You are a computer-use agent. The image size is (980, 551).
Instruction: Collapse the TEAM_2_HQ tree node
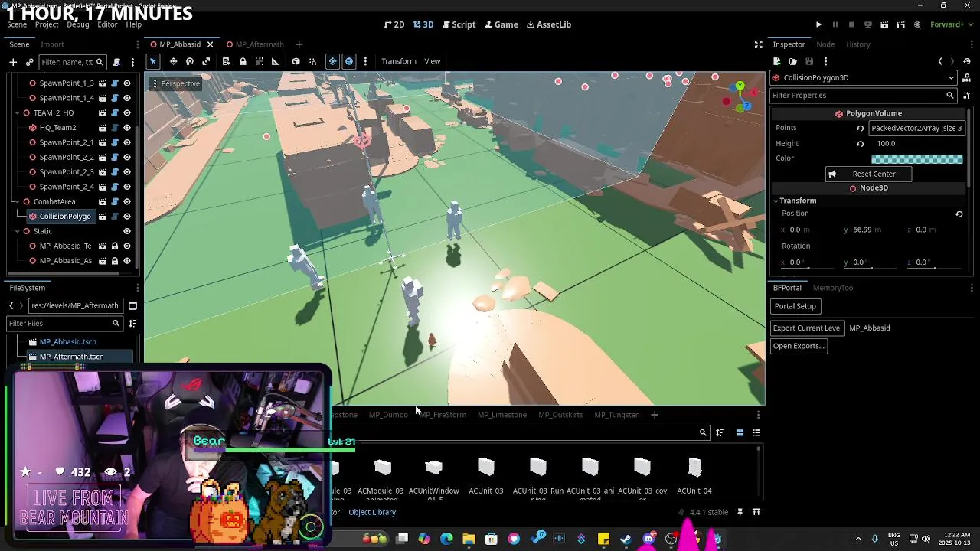tap(17, 113)
